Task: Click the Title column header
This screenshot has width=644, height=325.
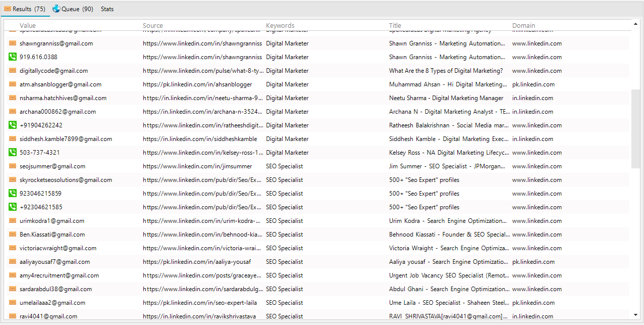Action: coord(395,26)
